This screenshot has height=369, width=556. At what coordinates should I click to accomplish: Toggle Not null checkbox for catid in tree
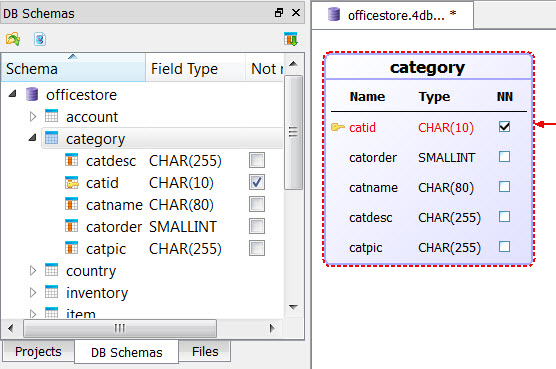(x=257, y=182)
